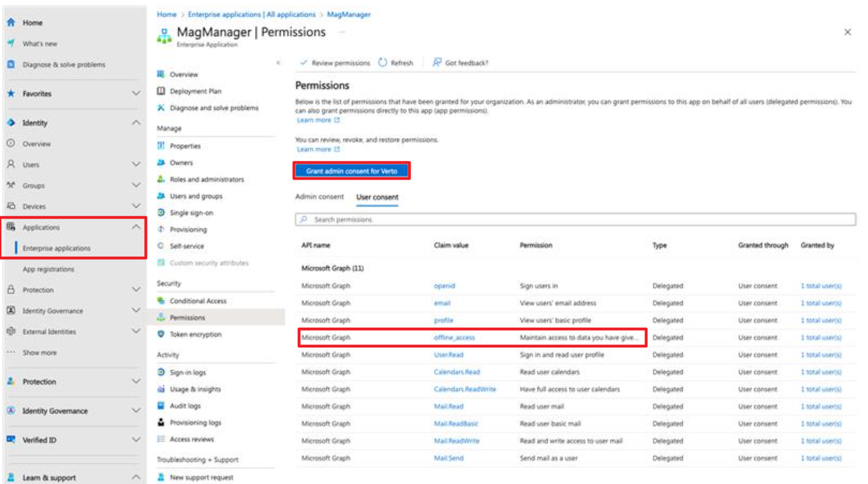Expand the Devices chevron
Screen dimensions: 868x484
(x=136, y=206)
